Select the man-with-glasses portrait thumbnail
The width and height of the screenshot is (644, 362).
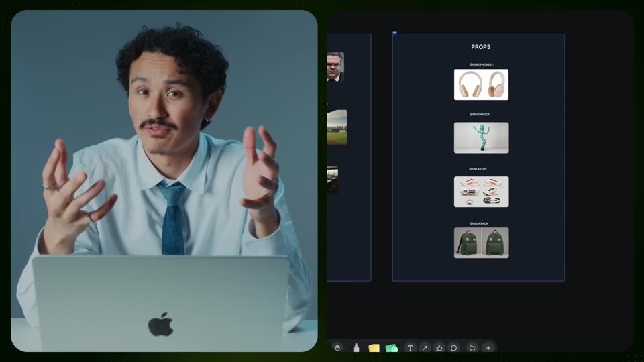[335, 67]
